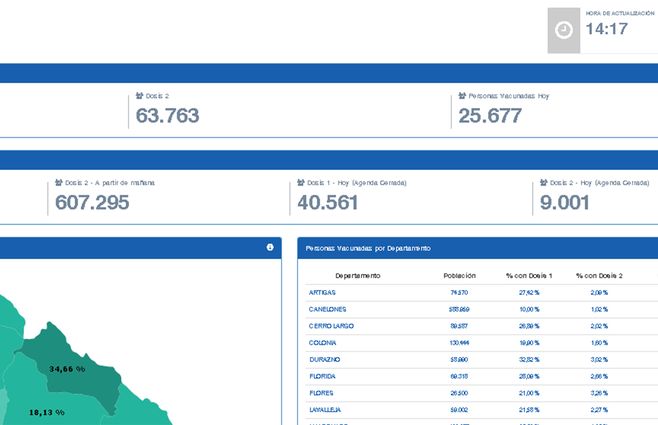
Task: Sort table by Departamento column header
Action: (357, 275)
